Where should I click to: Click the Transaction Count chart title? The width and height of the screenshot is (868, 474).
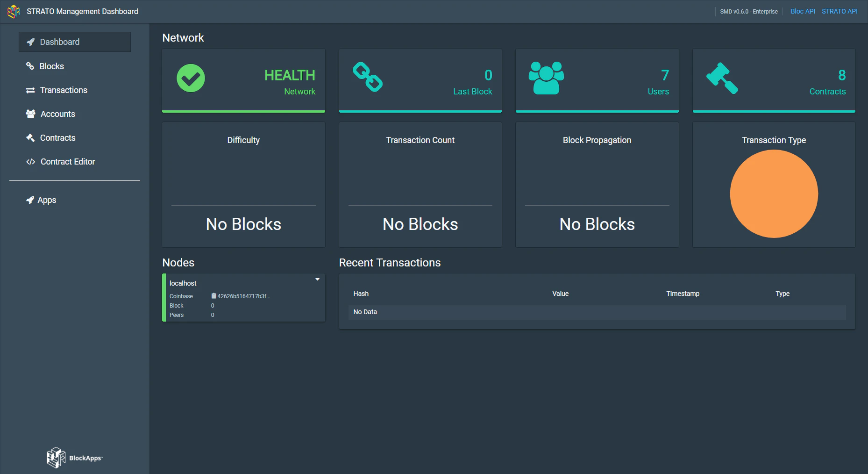[x=420, y=140]
